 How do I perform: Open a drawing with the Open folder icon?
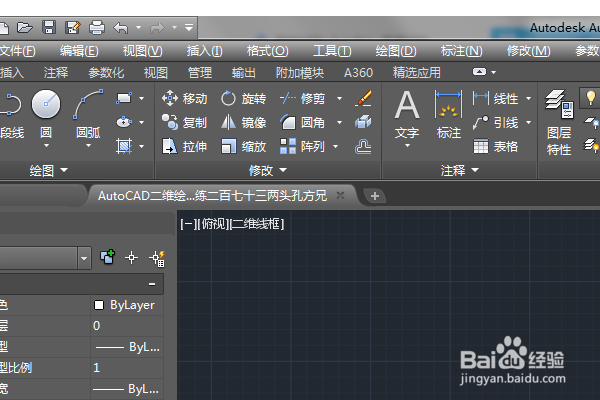(x=24, y=28)
